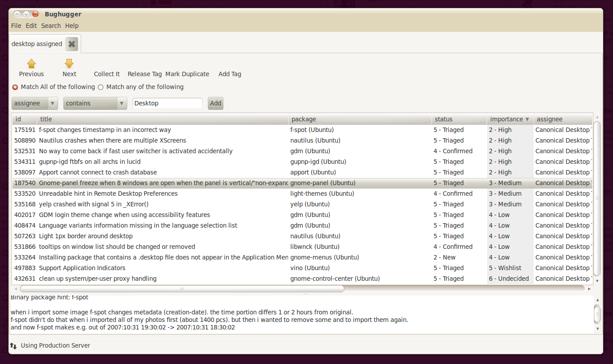
Task: Click the '2 - New' status cell
Action: pos(445,257)
